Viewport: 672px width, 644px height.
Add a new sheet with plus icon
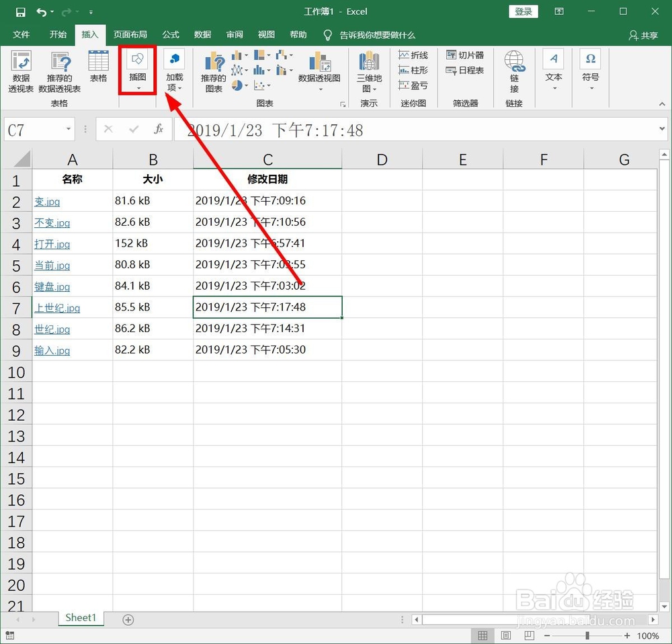pos(128,620)
